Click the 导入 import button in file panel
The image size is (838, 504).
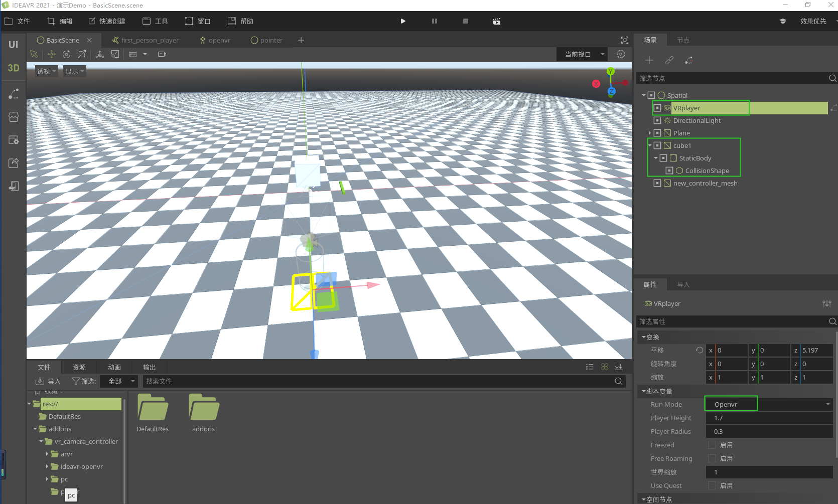coord(48,381)
